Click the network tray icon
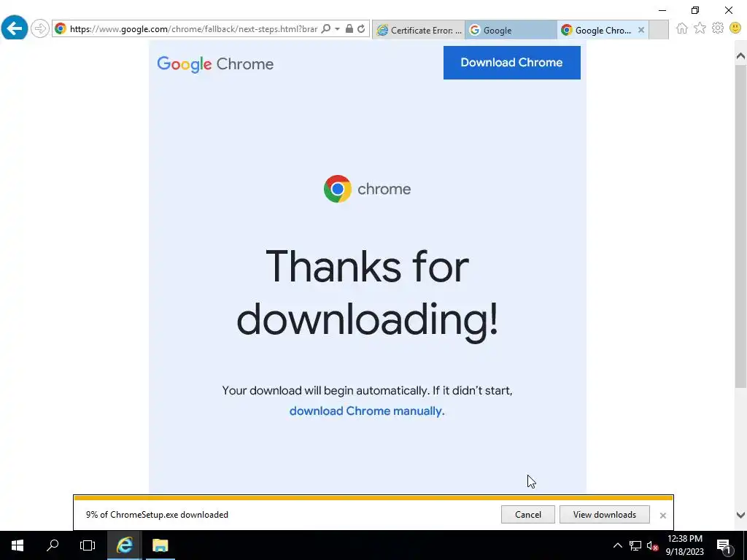Viewport: 747px width, 560px height. point(635,545)
